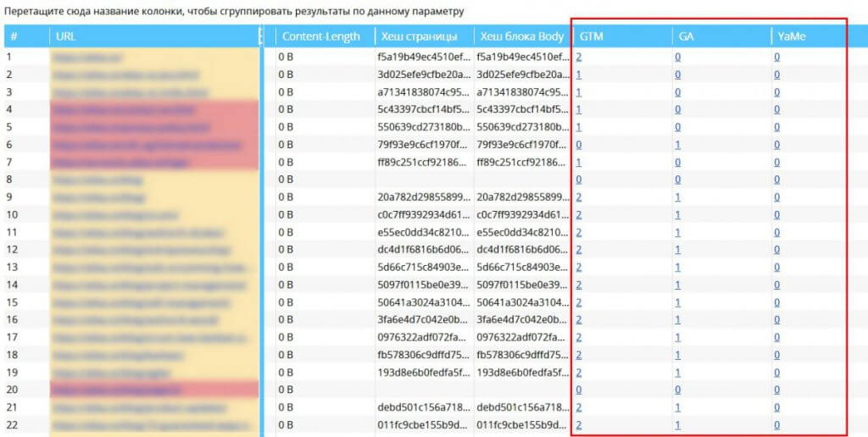Select body hash 5097f0115be0e39... in row 14

click(x=522, y=285)
